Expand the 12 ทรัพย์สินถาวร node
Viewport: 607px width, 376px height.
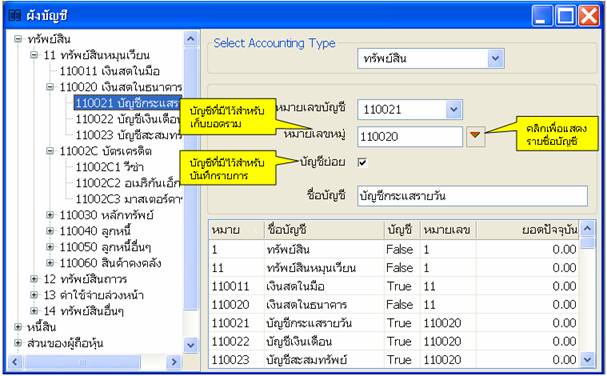pyautogui.click(x=34, y=279)
